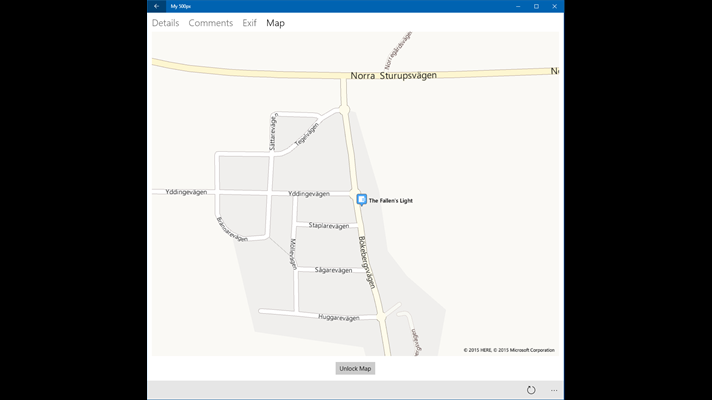Click the Norra Sturupsvägen road label
The height and width of the screenshot is (400, 712).
(393, 75)
